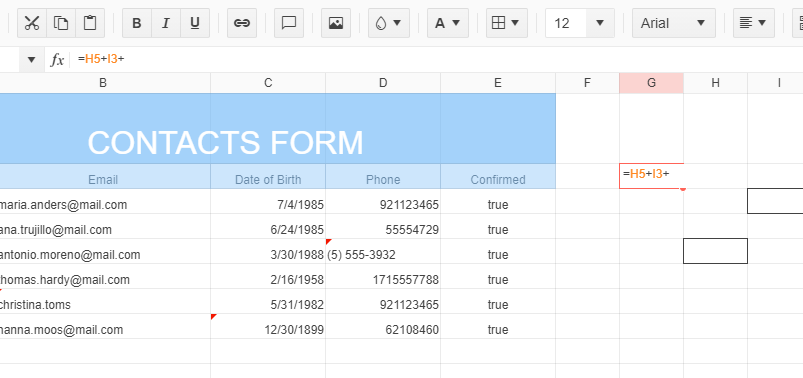Image resolution: width=803 pixels, height=378 pixels.
Task: Add a comment using the speech bubble icon
Action: [289, 23]
